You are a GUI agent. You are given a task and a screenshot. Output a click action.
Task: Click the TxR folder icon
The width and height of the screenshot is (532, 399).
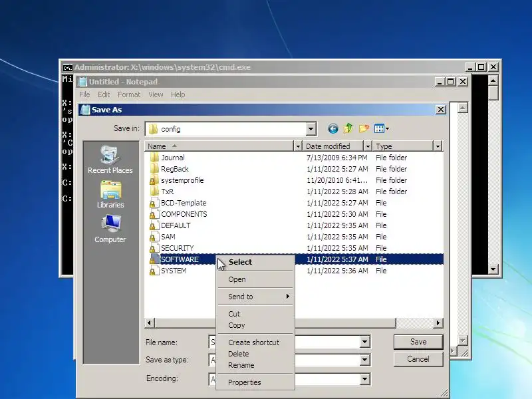pos(154,192)
